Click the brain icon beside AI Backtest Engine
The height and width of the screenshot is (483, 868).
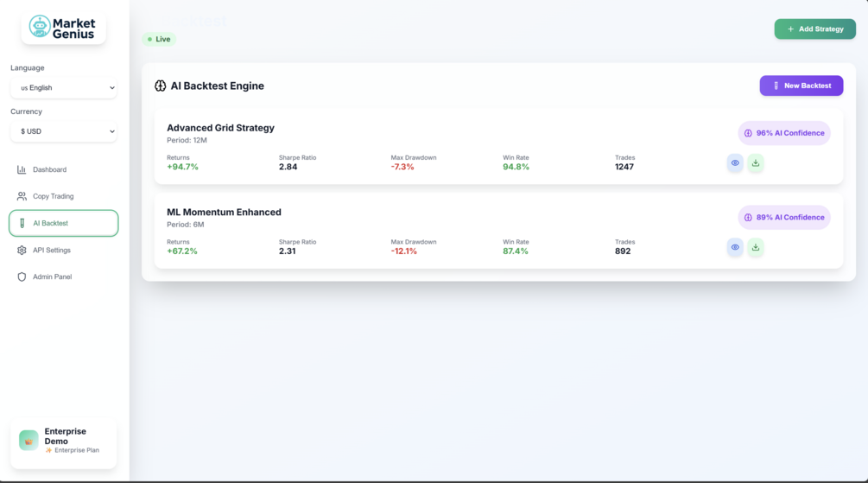[x=160, y=86]
